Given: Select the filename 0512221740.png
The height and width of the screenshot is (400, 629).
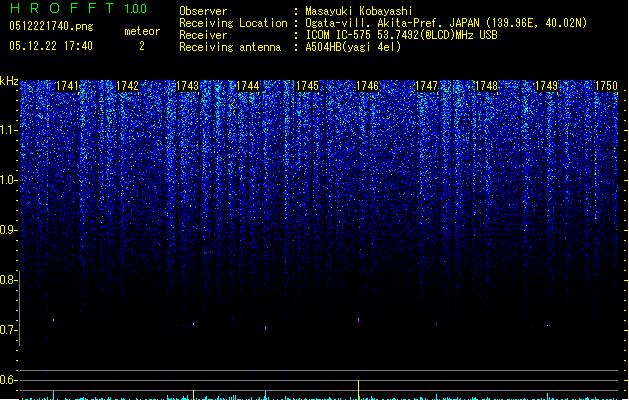Looking at the screenshot, I should 51,27.
